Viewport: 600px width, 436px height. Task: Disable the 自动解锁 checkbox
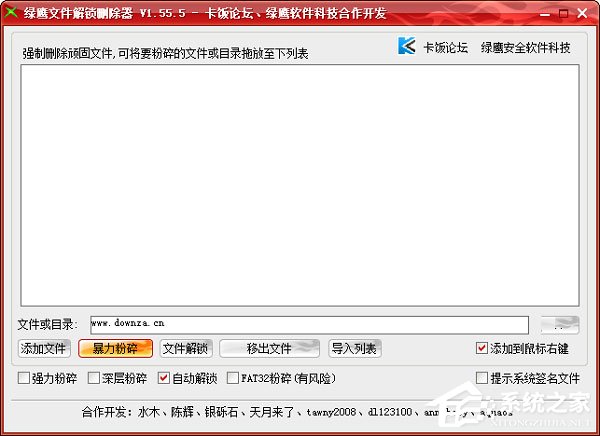click(164, 379)
